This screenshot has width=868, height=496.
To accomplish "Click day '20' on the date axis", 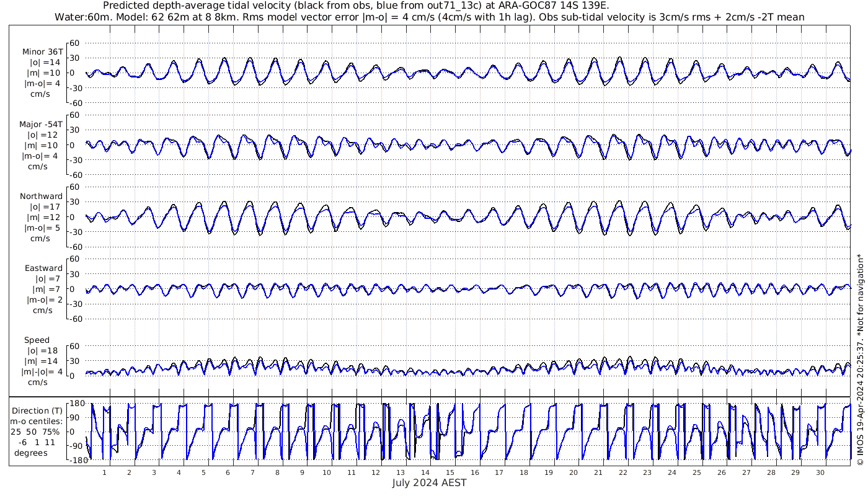I will [573, 472].
